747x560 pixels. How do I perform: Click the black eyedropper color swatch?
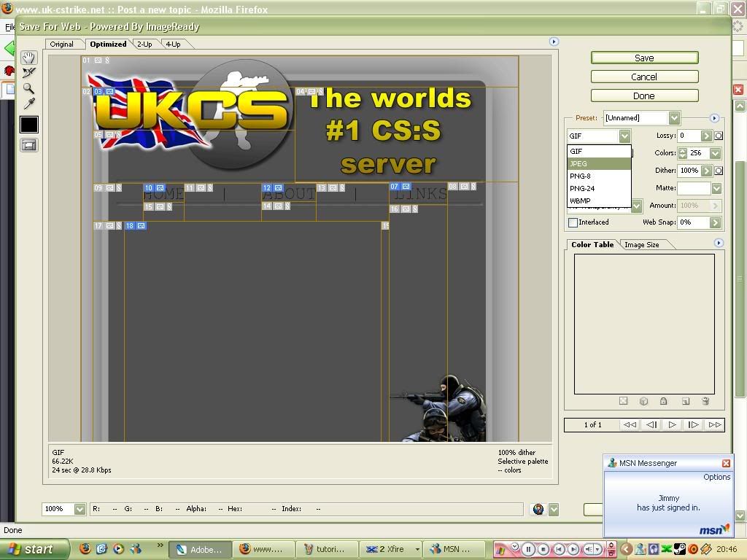28,125
